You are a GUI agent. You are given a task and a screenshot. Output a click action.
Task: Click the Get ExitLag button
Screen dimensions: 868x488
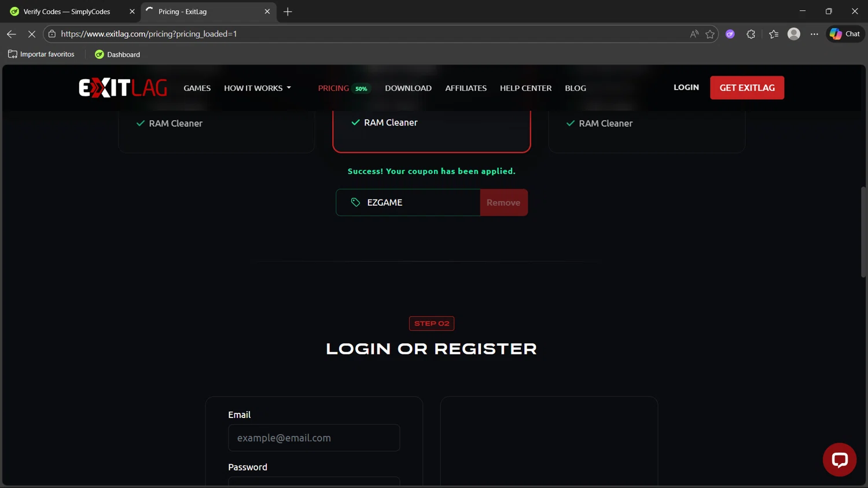tap(747, 88)
